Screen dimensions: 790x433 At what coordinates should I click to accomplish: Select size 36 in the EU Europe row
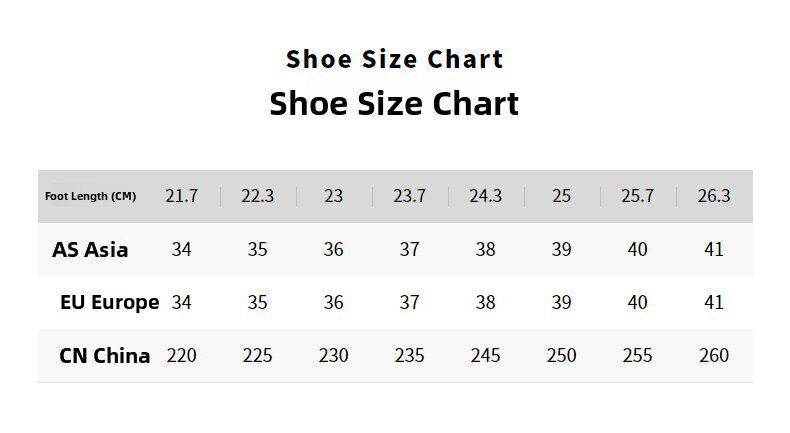[333, 302]
